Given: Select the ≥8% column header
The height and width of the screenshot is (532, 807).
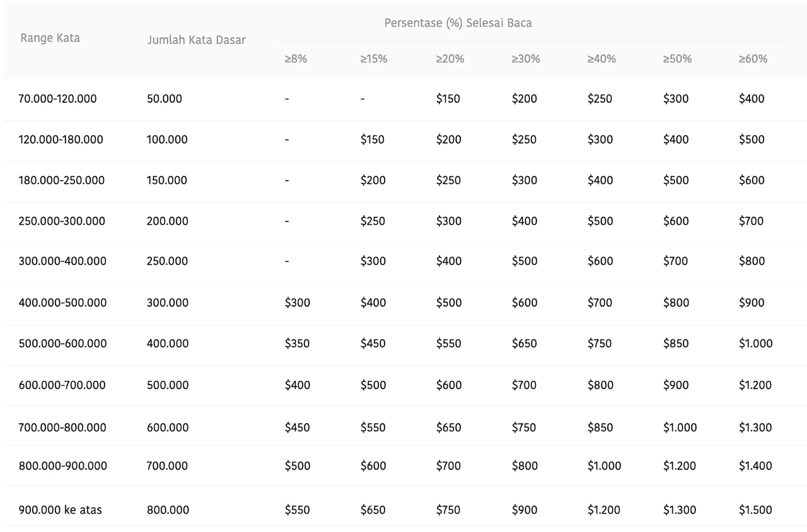Looking at the screenshot, I should pos(296,59).
